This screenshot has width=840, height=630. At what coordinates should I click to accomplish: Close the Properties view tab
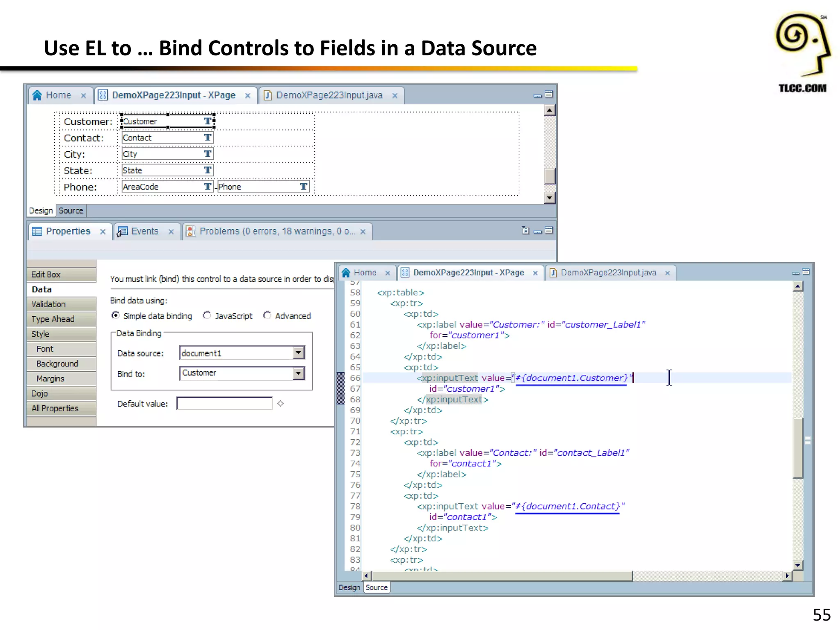pos(103,232)
